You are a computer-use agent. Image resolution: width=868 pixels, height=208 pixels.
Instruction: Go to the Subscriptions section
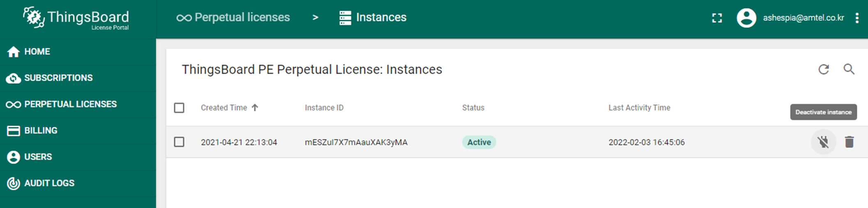point(78,78)
